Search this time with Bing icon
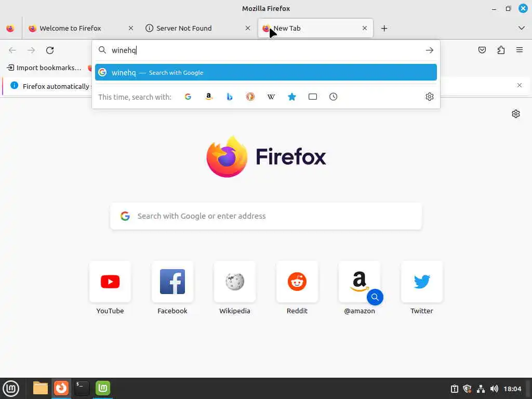 (x=230, y=97)
